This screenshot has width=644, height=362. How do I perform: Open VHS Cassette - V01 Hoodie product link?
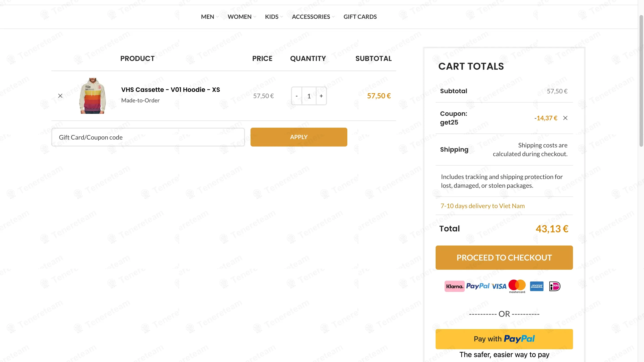[171, 90]
